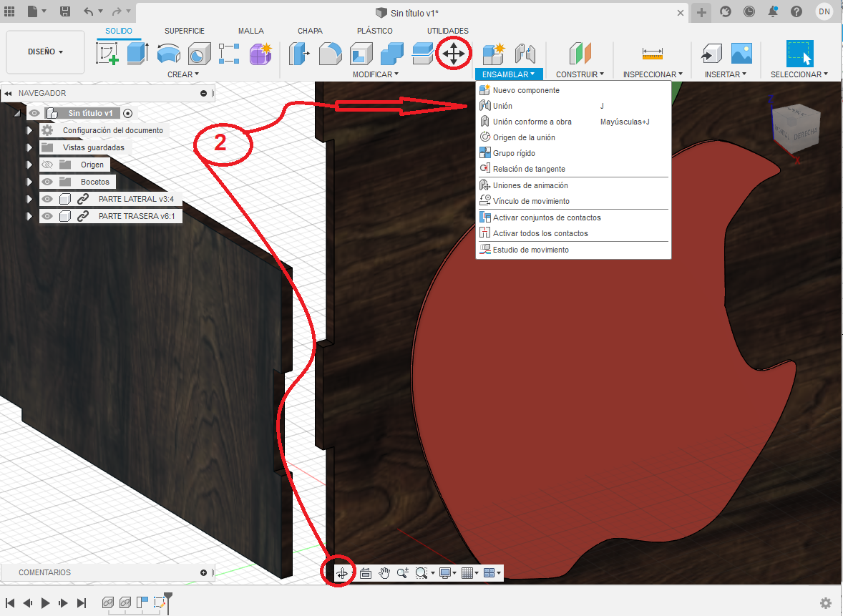
Task: Click the Zoom tool icon
Action: point(402,573)
